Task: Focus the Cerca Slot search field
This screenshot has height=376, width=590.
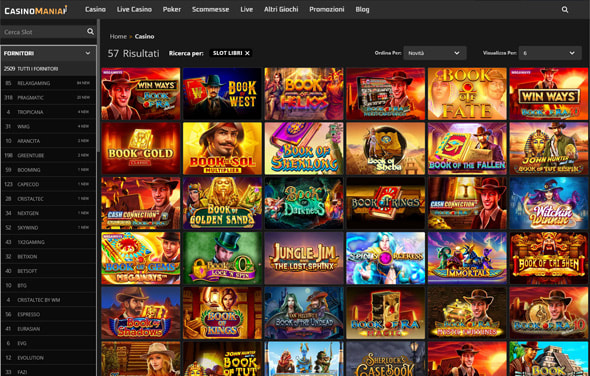Action: [43, 32]
